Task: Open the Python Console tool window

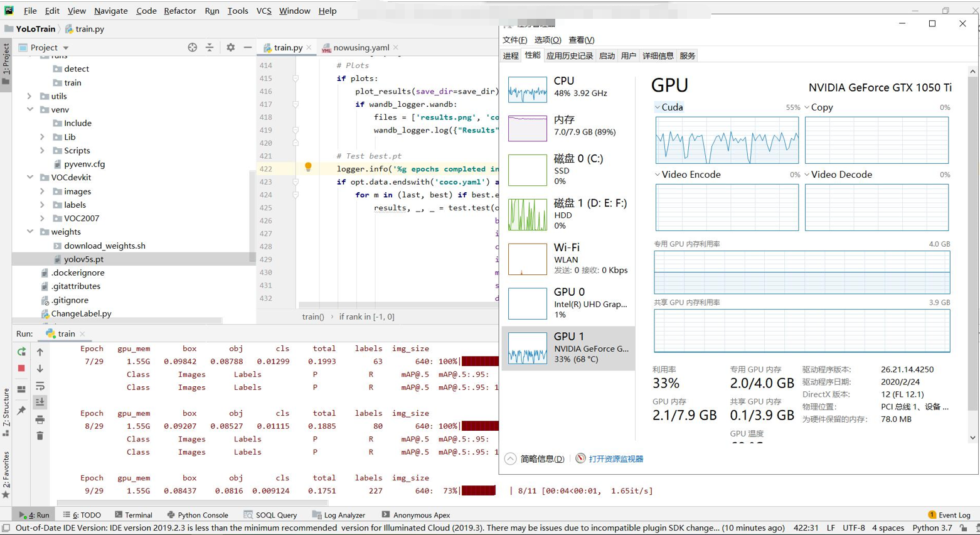Action: (x=198, y=515)
